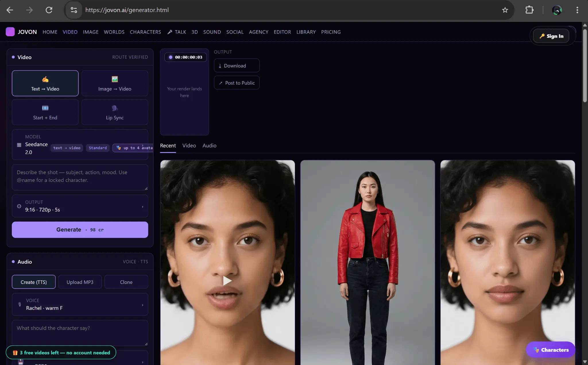588x365 pixels.
Task: Open the Characters floating button
Action: [551, 350]
